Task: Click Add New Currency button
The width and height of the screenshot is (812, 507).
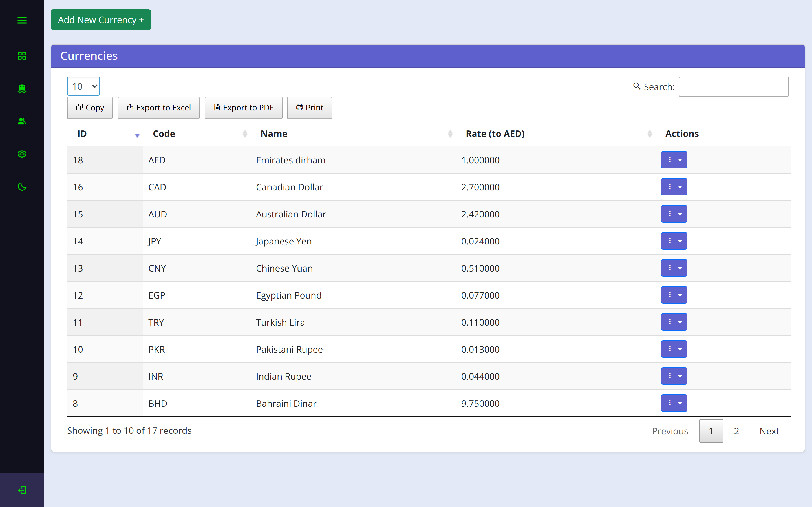Action: tap(101, 20)
